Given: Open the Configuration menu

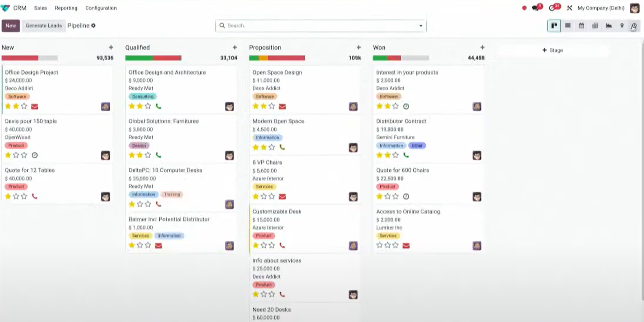Looking at the screenshot, I should pos(101,8).
